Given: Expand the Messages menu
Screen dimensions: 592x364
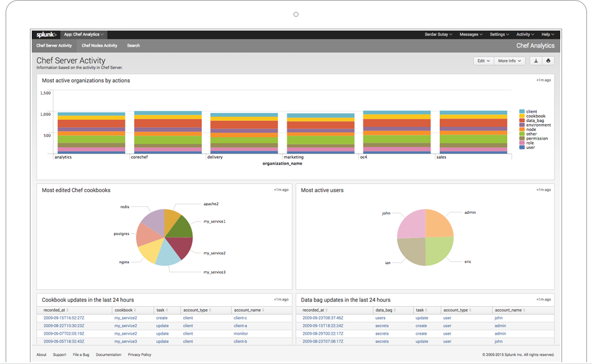Looking at the screenshot, I should (471, 34).
